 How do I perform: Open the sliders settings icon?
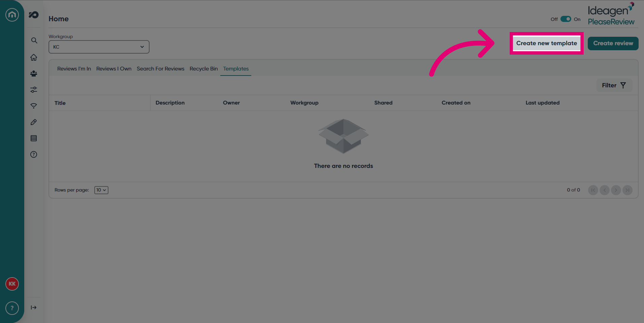click(x=34, y=90)
